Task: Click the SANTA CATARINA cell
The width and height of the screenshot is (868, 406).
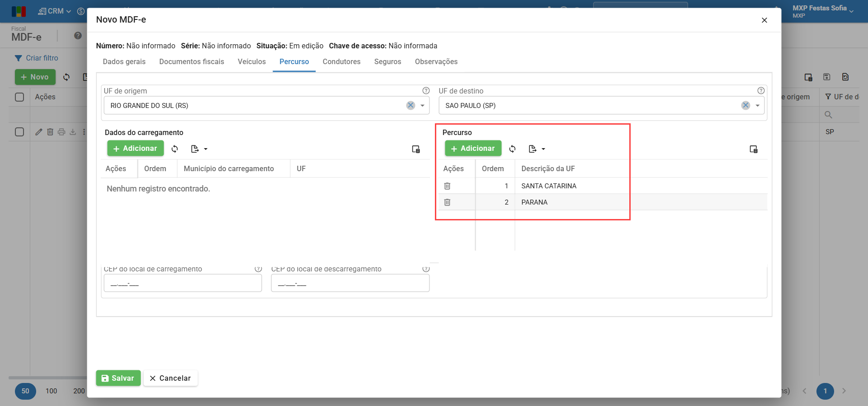Action: point(549,186)
